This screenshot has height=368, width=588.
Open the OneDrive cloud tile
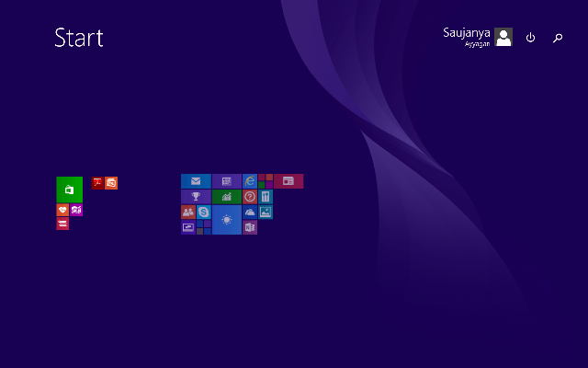click(250, 213)
